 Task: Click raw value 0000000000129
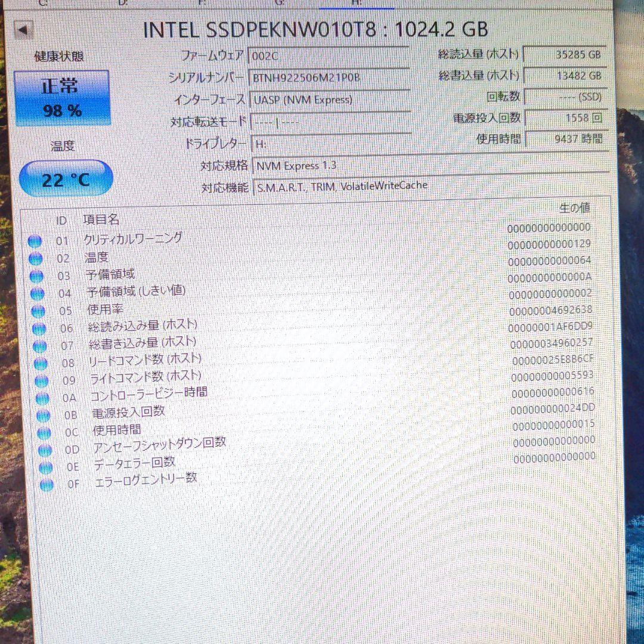point(549,245)
